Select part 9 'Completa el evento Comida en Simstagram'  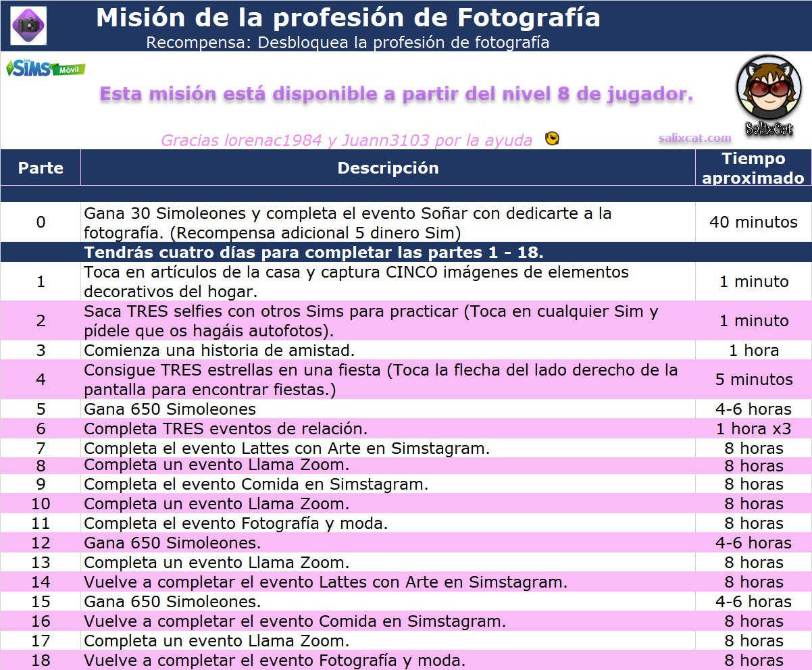click(x=256, y=484)
